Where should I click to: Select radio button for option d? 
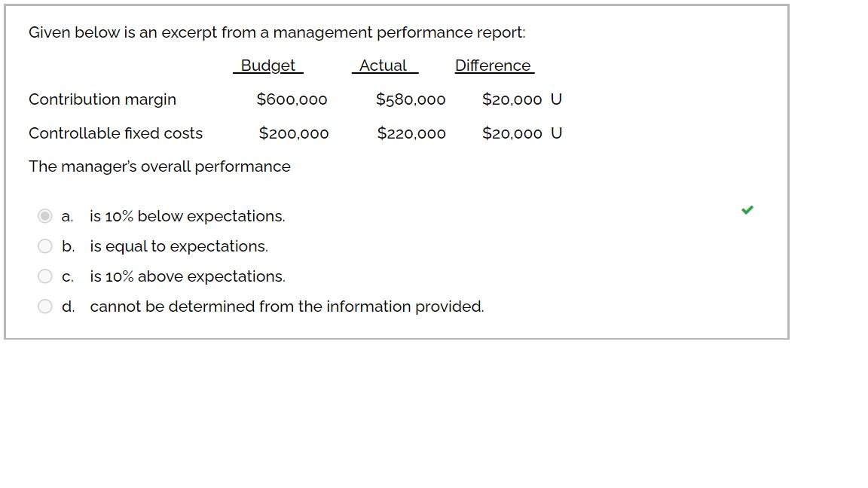point(44,307)
